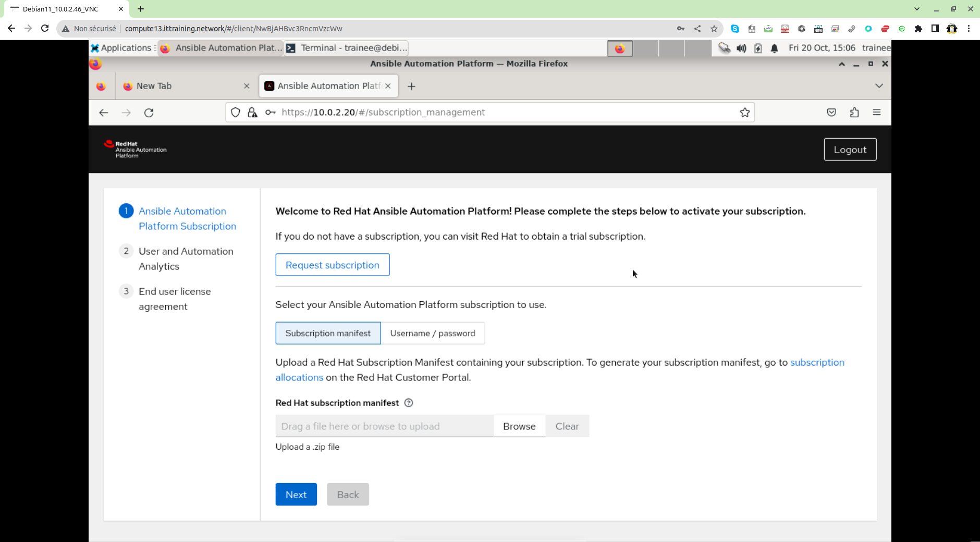Image resolution: width=980 pixels, height=542 pixels.
Task: Select Username / password toggle option
Action: (433, 333)
